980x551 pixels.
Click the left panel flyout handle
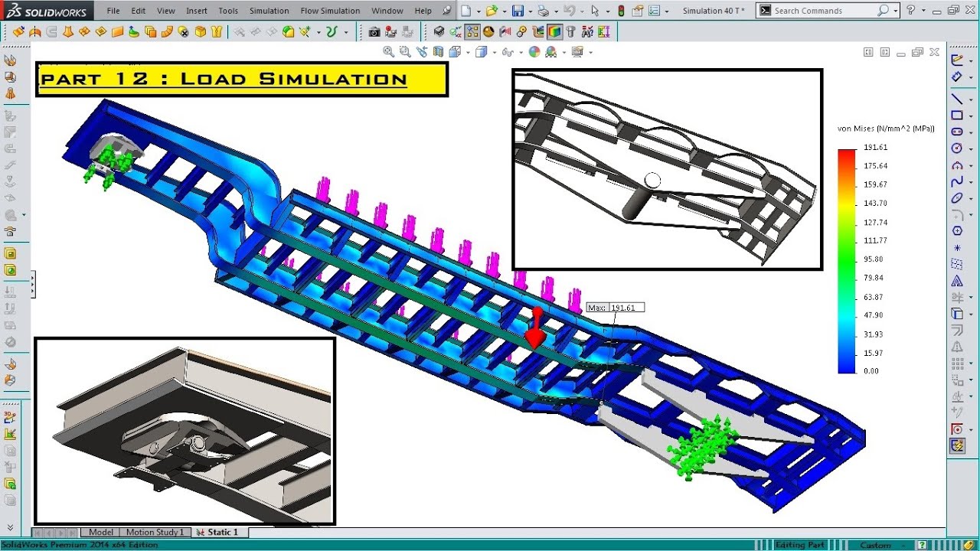click(x=33, y=284)
